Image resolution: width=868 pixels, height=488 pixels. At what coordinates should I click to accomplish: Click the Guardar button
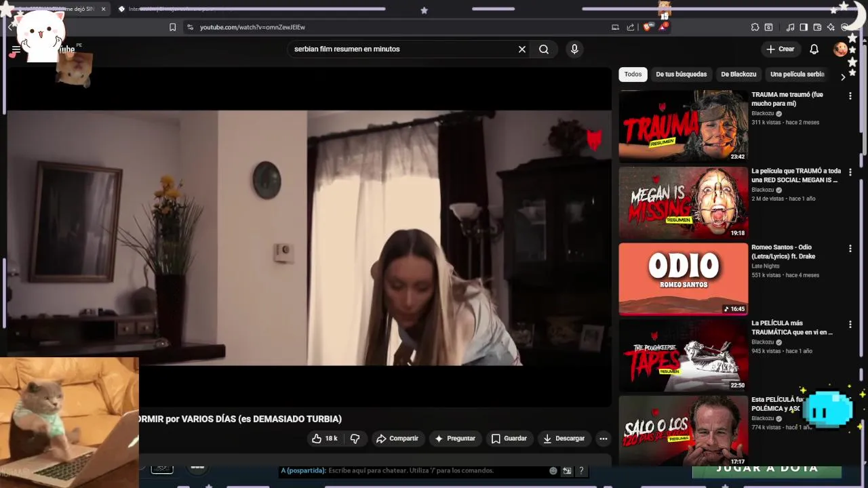(x=509, y=439)
